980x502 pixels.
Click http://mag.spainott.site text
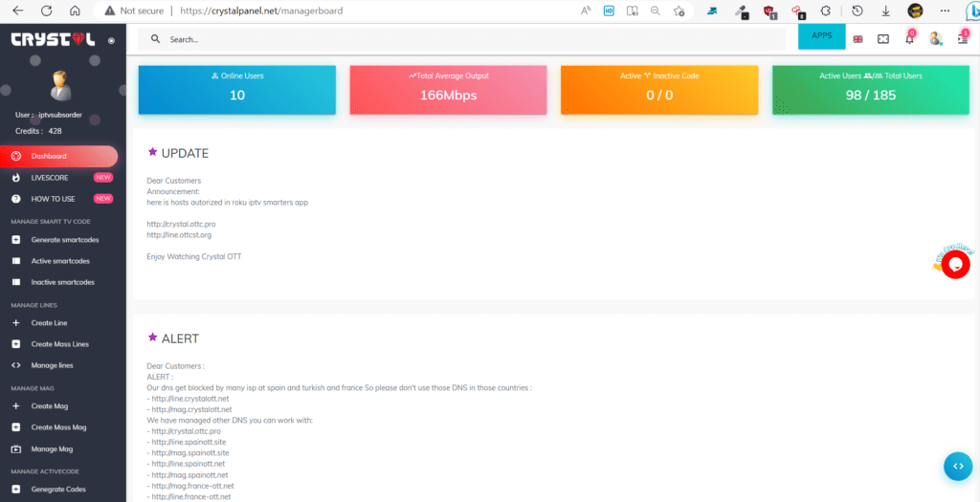190,452
